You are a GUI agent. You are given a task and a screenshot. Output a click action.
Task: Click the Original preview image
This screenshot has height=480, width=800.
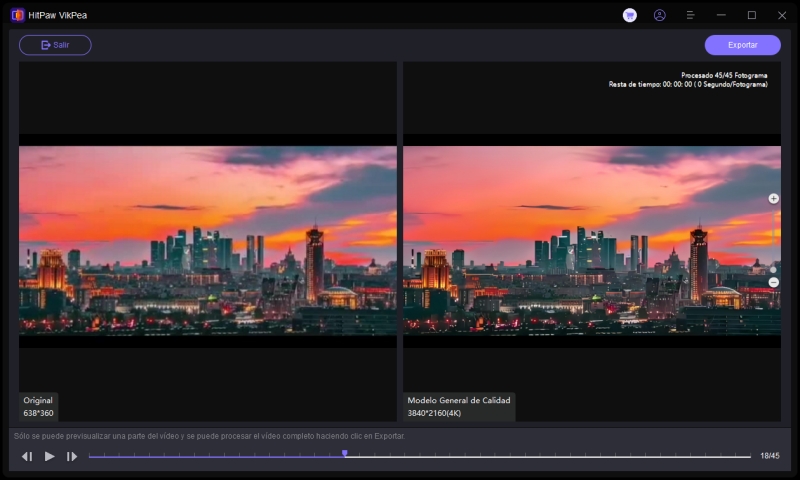point(208,240)
